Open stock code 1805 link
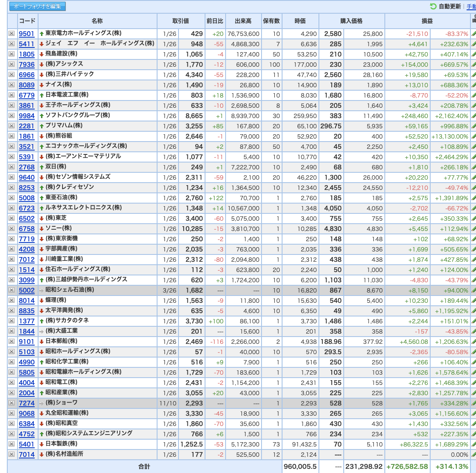Screen dimensions: 476x473 click(27, 54)
